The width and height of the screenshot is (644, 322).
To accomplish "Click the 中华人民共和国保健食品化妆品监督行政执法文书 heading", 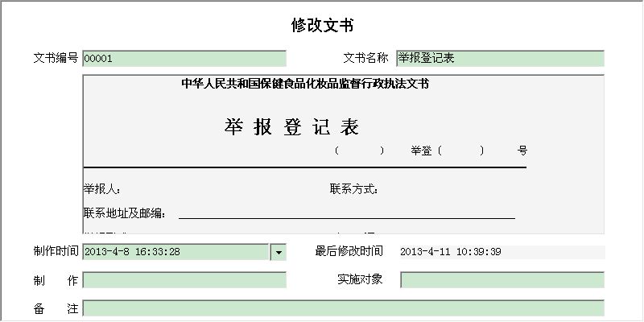I will (305, 84).
